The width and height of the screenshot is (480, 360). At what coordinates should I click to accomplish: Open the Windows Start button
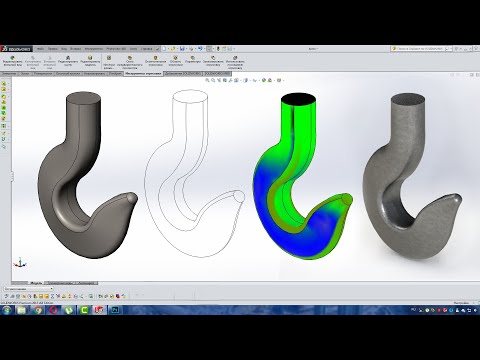[6, 310]
